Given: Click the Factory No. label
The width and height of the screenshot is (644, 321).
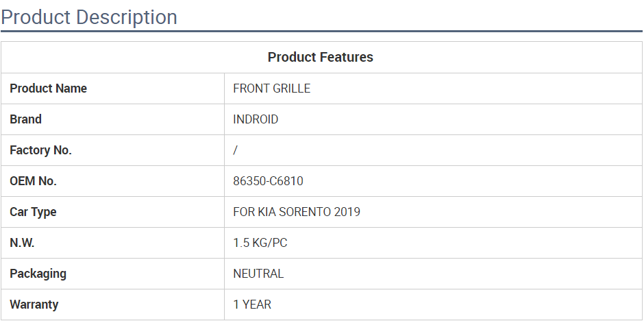Looking at the screenshot, I should (x=40, y=150).
